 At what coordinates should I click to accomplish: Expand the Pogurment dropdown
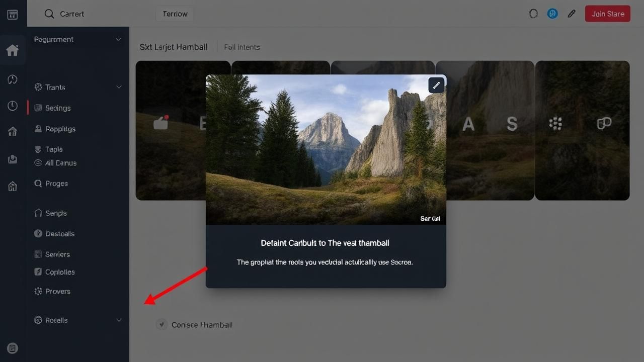(x=119, y=39)
